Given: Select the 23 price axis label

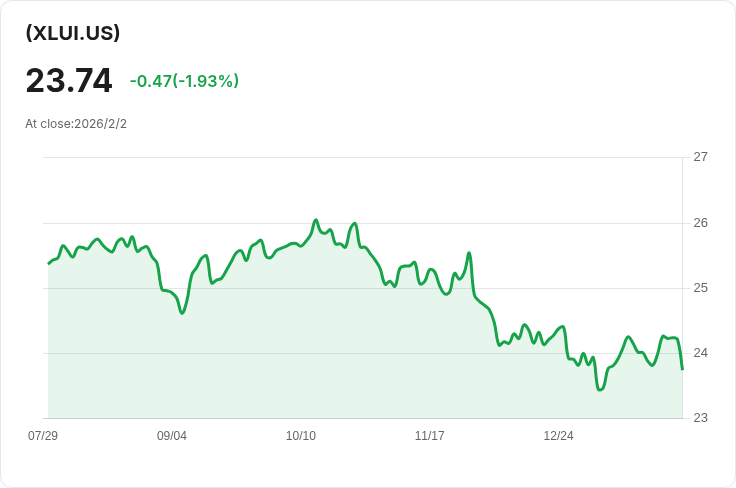Looking at the screenshot, I should (x=700, y=418).
